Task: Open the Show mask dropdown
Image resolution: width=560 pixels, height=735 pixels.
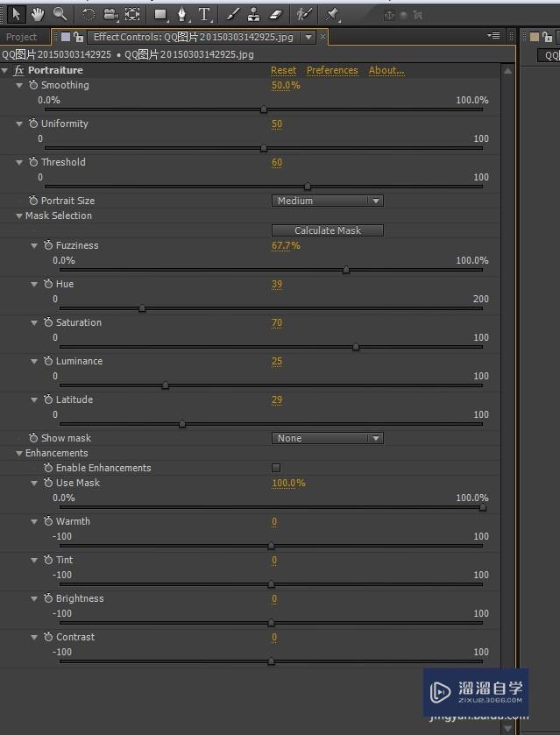Action: tap(327, 438)
